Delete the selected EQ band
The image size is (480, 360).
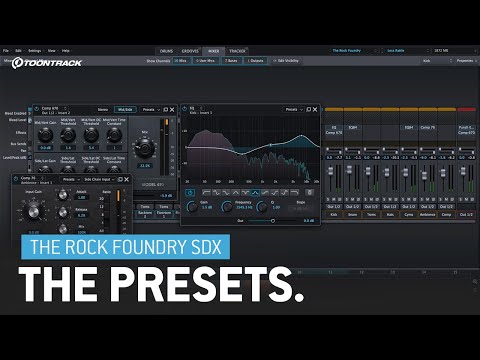tap(309, 192)
